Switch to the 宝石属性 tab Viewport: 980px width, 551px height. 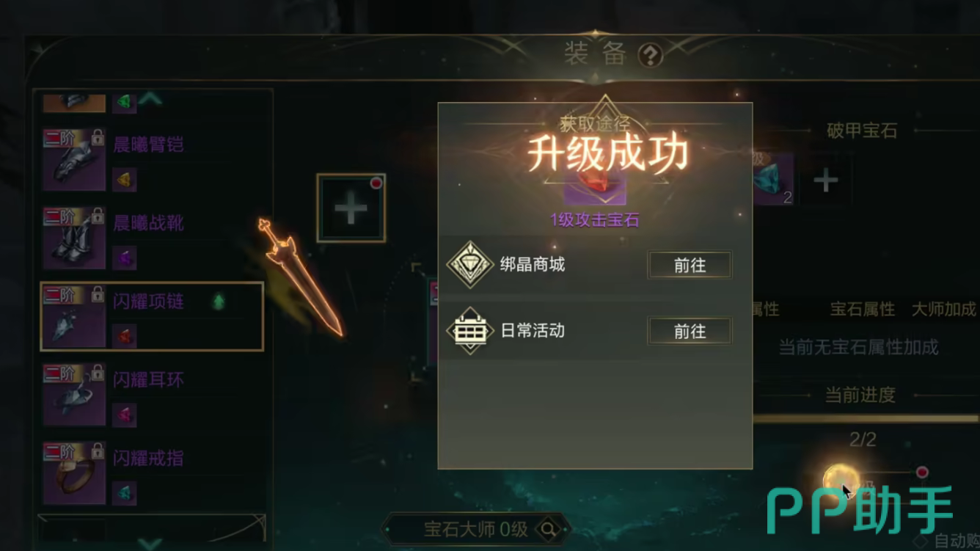pyautogui.click(x=863, y=310)
